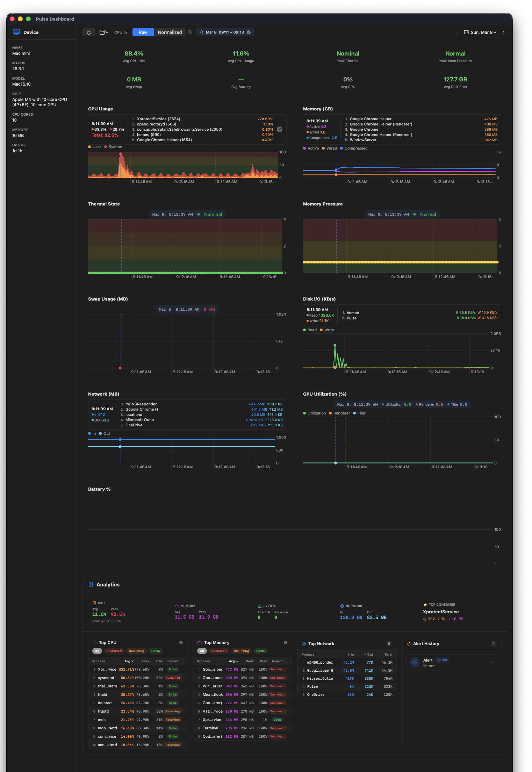Toggle the User series in CPU legend
Screen dimensions: 532x772
click(95, 147)
